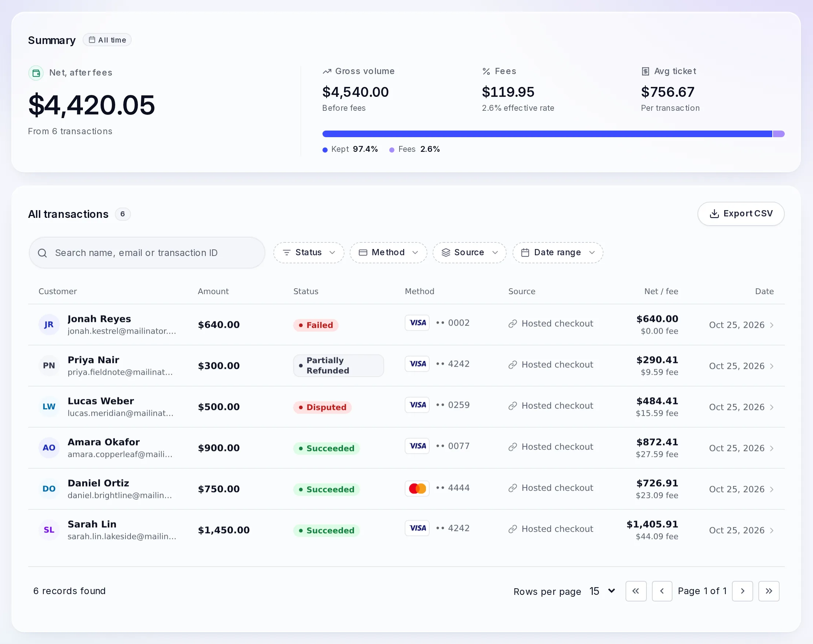Viewport: 813px width, 644px height.
Task: Click the 6 records found text
Action: 69,591
